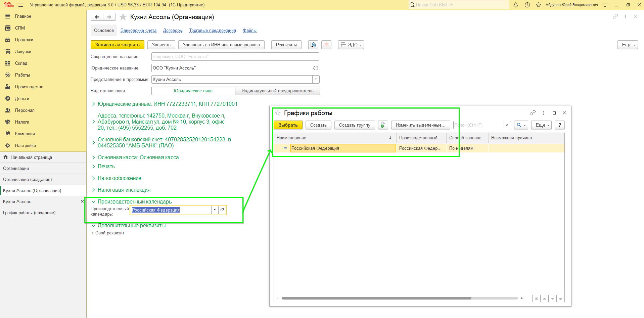This screenshot has height=318, width=644.
Task: Open the history clock icon in title bar
Action: [x=527, y=5]
